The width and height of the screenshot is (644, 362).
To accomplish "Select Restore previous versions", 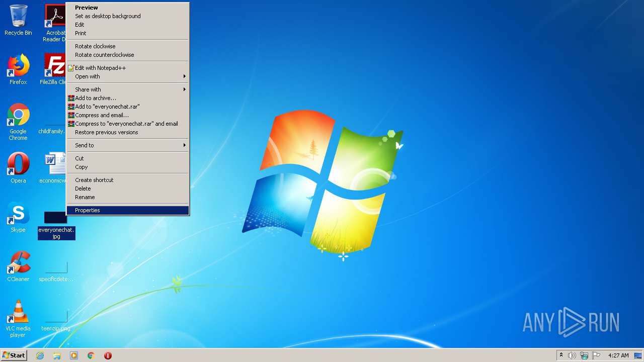I will (x=128, y=132).
